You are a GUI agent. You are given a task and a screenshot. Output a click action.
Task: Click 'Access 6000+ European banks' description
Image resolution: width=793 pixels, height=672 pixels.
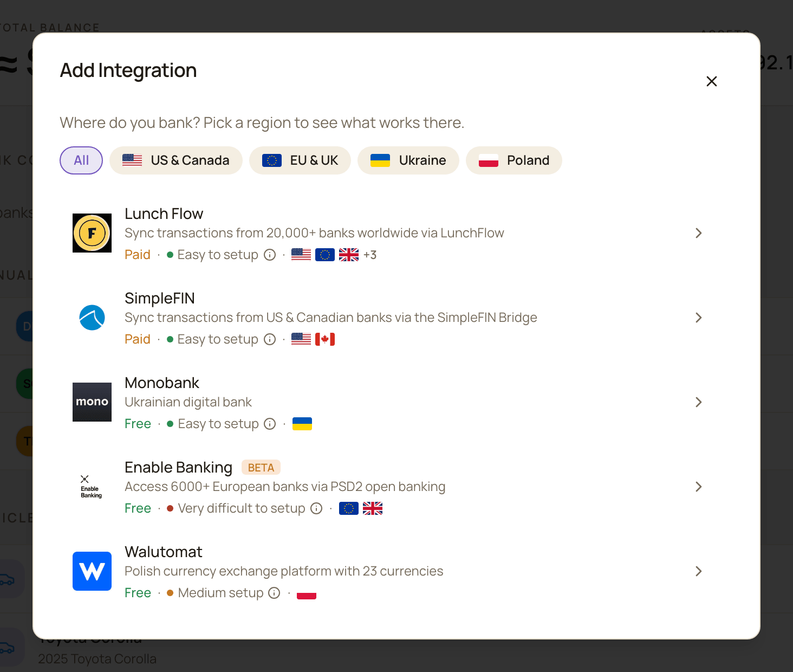coord(285,487)
